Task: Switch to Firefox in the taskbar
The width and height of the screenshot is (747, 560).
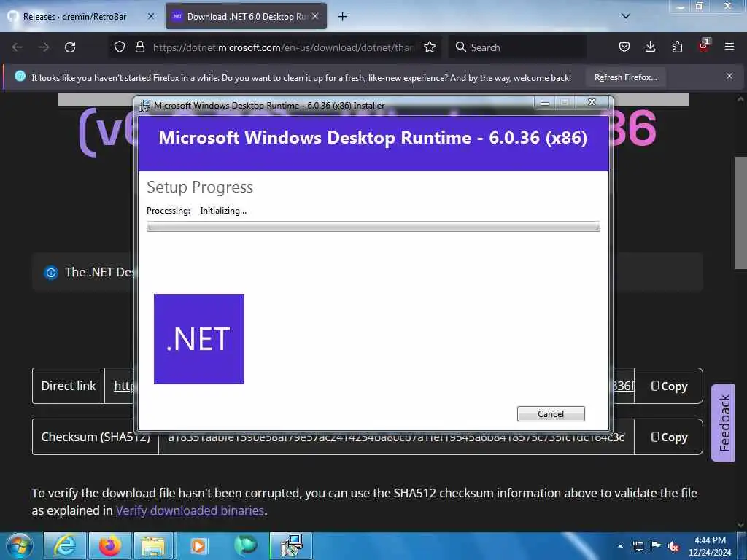Action: (109, 545)
